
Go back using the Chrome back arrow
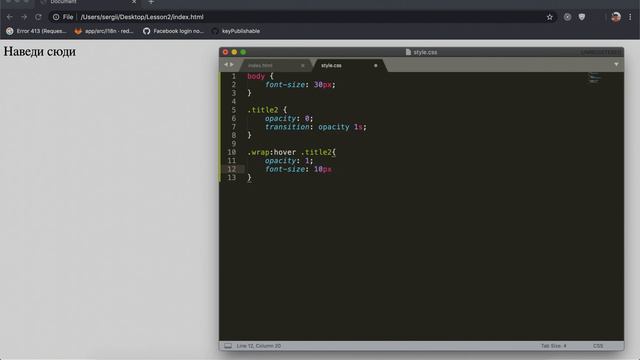(x=9, y=17)
